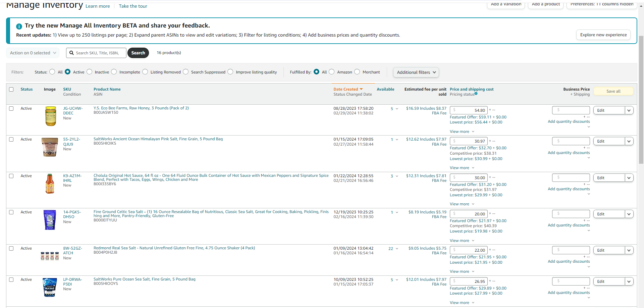Image resolution: width=644 pixels, height=308 pixels.
Task: Open the Celtic Sea Salt product image
Action: click(x=50, y=220)
